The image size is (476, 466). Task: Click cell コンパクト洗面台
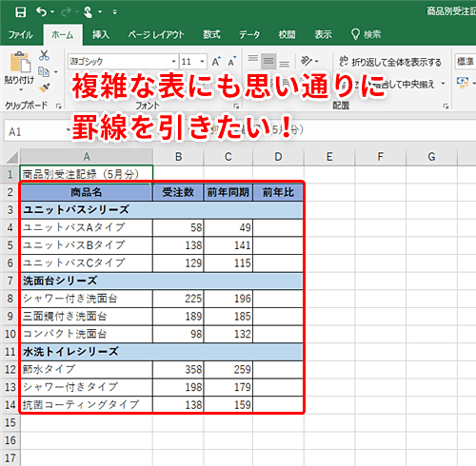click(87, 334)
